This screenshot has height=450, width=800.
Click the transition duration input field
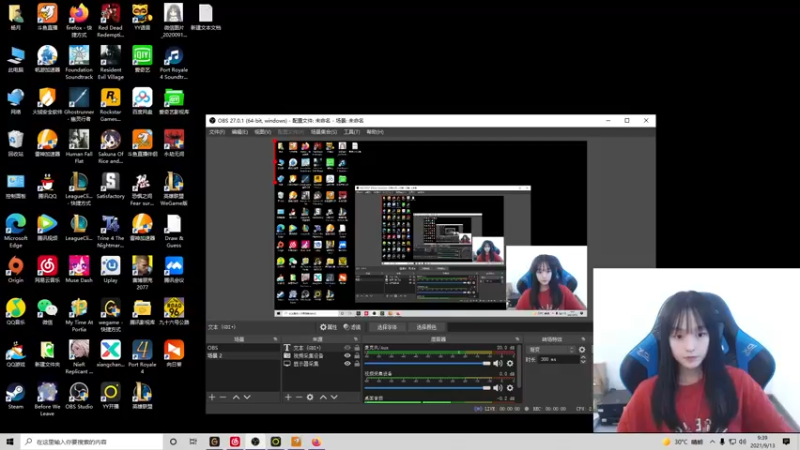pyautogui.click(x=558, y=360)
